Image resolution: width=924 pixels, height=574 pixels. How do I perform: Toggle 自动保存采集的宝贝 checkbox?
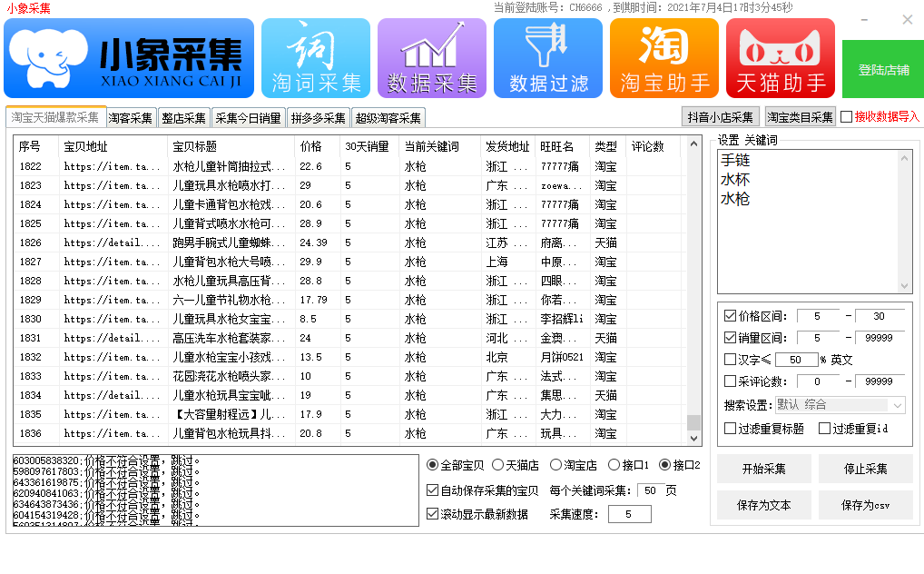[432, 490]
